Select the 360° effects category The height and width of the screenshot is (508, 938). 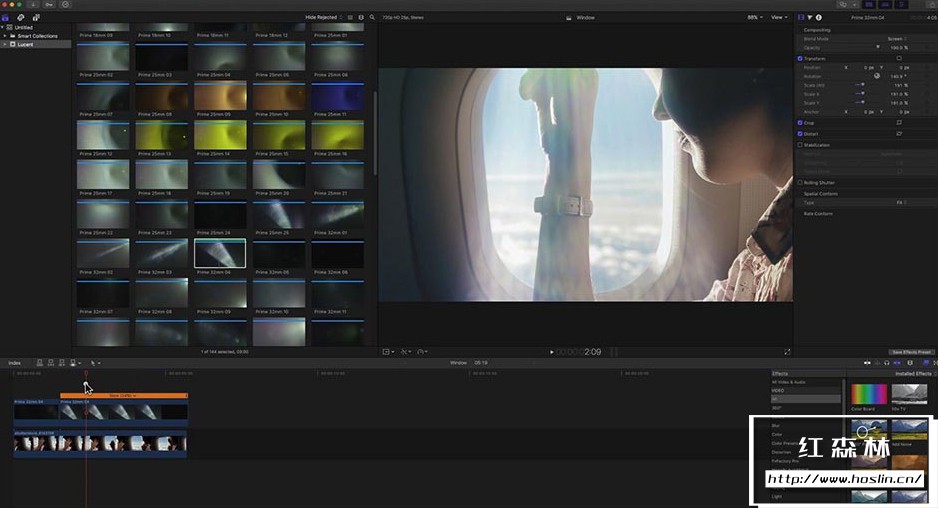point(776,408)
